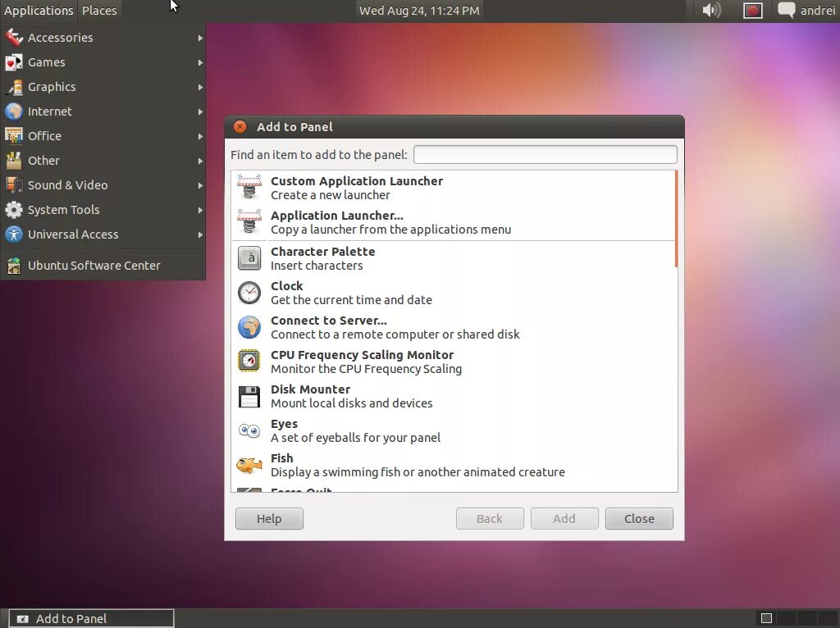
Task: Open the volume speaker indicator
Action: pos(711,10)
